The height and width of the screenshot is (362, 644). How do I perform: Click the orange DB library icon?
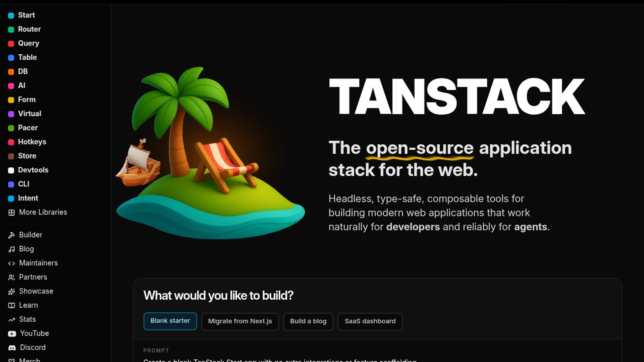[11, 72]
